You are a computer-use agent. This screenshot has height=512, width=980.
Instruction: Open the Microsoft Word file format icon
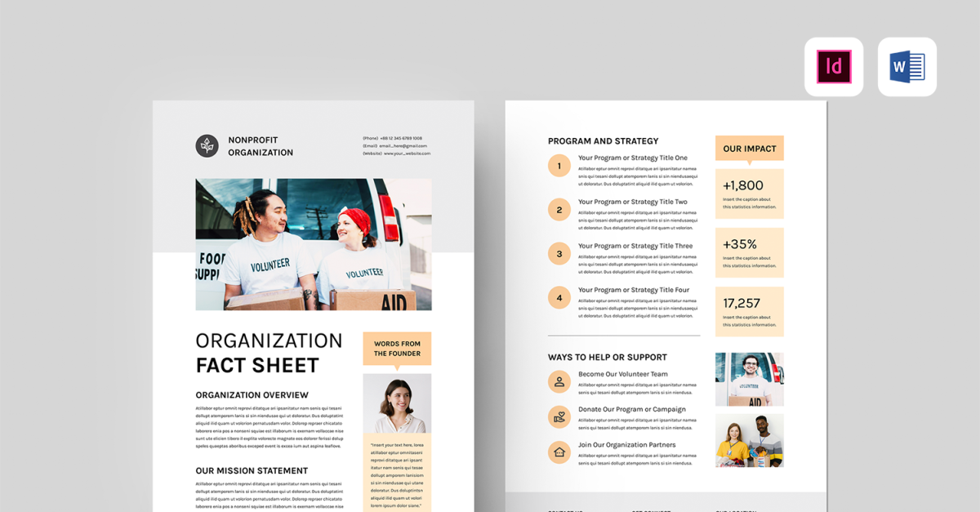tap(906, 67)
